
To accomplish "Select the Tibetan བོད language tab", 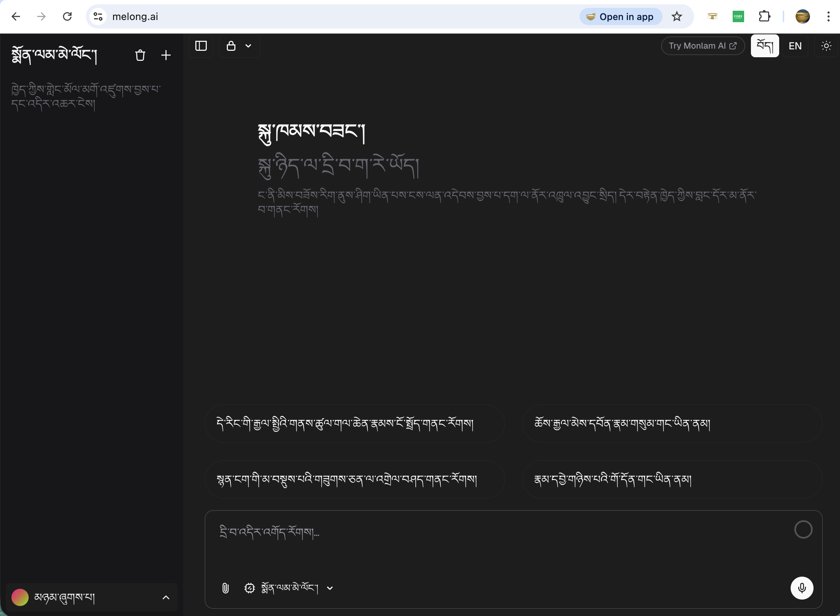I will pyautogui.click(x=765, y=45).
